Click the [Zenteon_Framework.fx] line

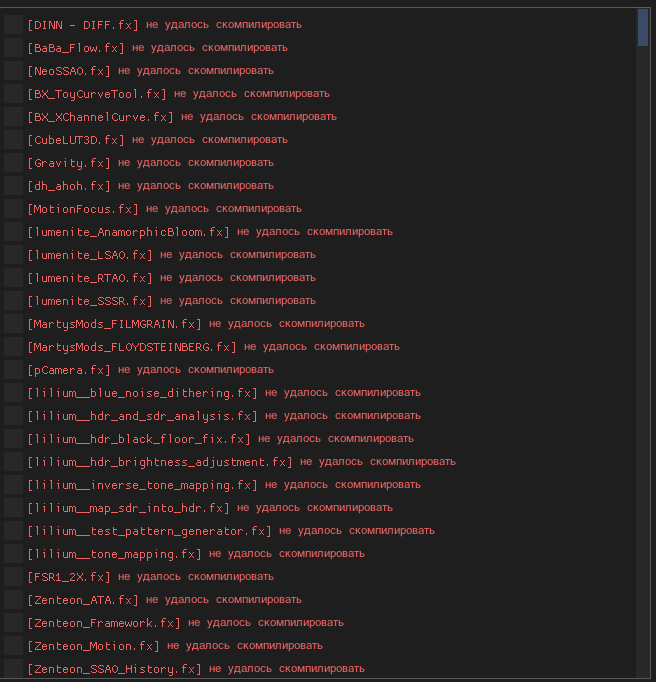pos(185,624)
